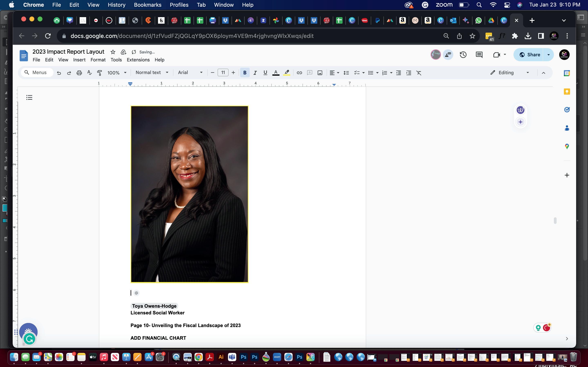Click the highlight color swatch icon

click(x=287, y=73)
